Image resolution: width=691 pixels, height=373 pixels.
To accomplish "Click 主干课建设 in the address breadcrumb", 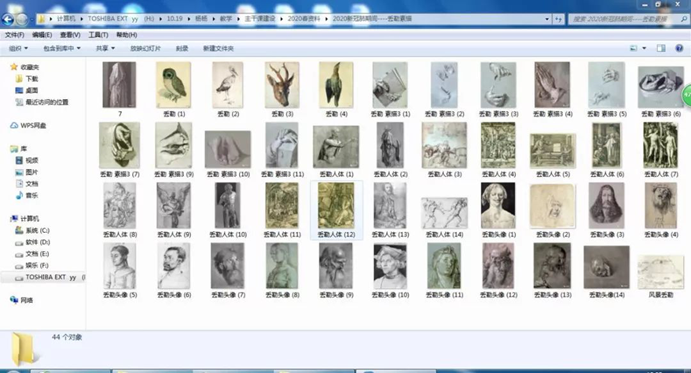I will click(260, 19).
